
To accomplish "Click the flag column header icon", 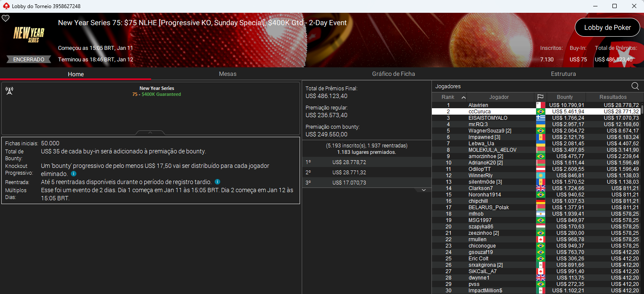I will [540, 97].
